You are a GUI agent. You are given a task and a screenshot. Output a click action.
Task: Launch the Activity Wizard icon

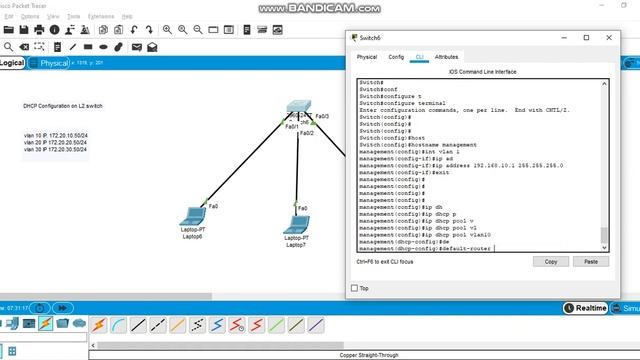coord(70,30)
